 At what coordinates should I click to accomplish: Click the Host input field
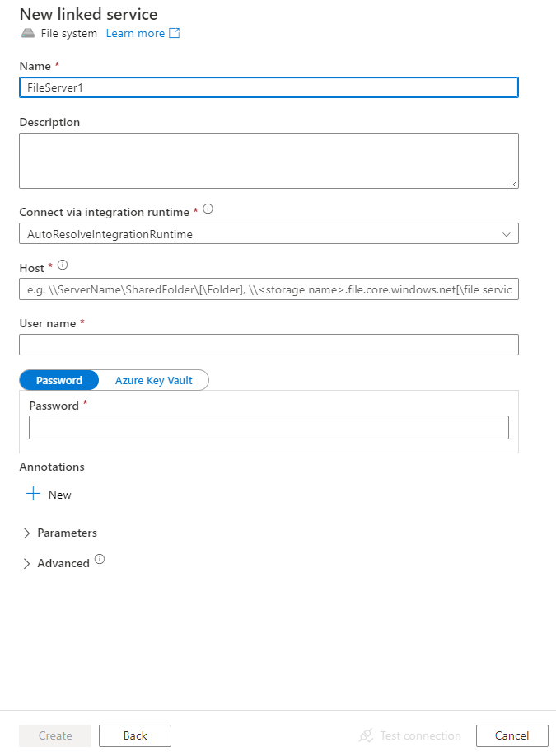[x=268, y=289]
